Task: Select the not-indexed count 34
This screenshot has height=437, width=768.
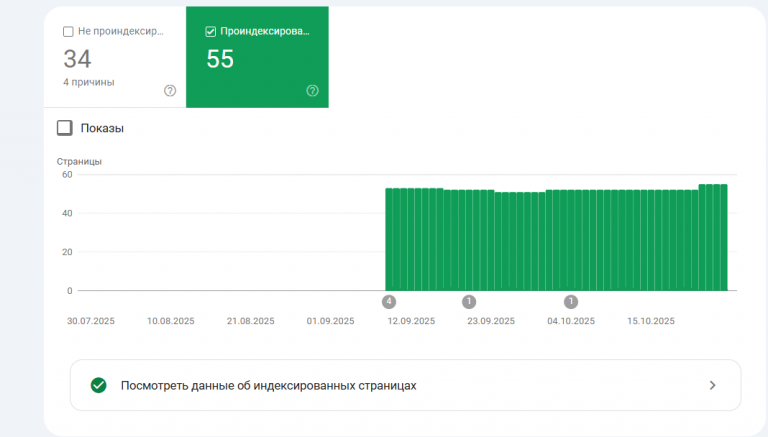Action: click(77, 59)
